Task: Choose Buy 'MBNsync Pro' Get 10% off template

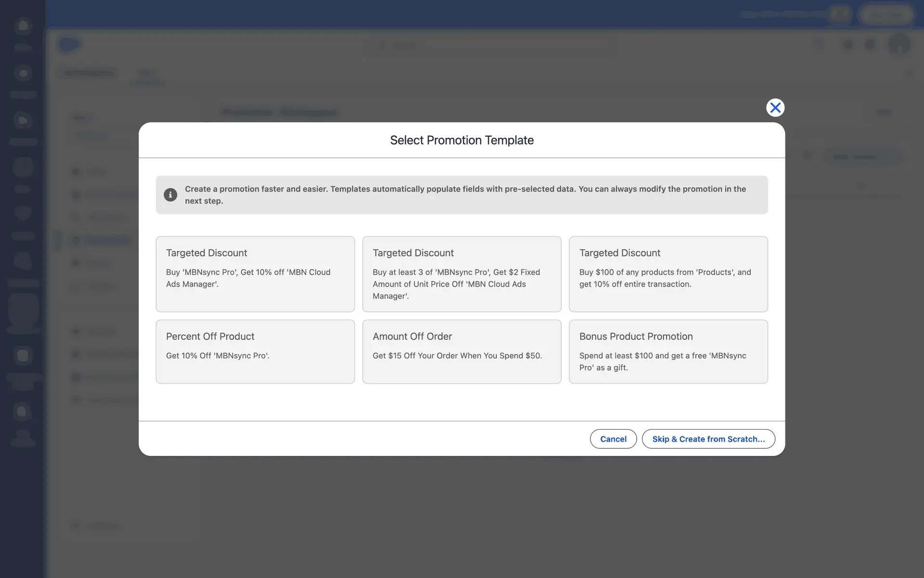Action: click(x=255, y=274)
